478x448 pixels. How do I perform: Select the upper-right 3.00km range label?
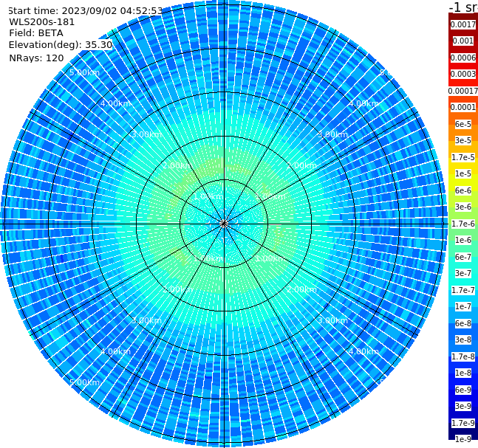[333, 134]
